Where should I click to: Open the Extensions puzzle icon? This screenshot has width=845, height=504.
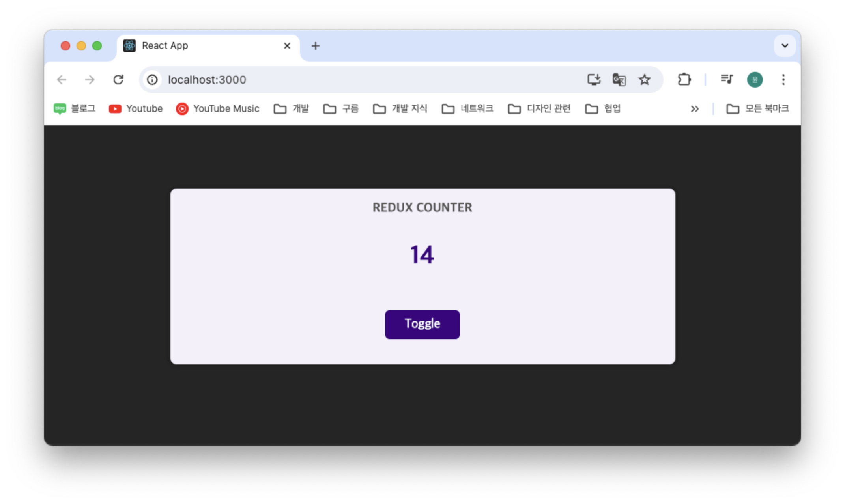pyautogui.click(x=684, y=80)
